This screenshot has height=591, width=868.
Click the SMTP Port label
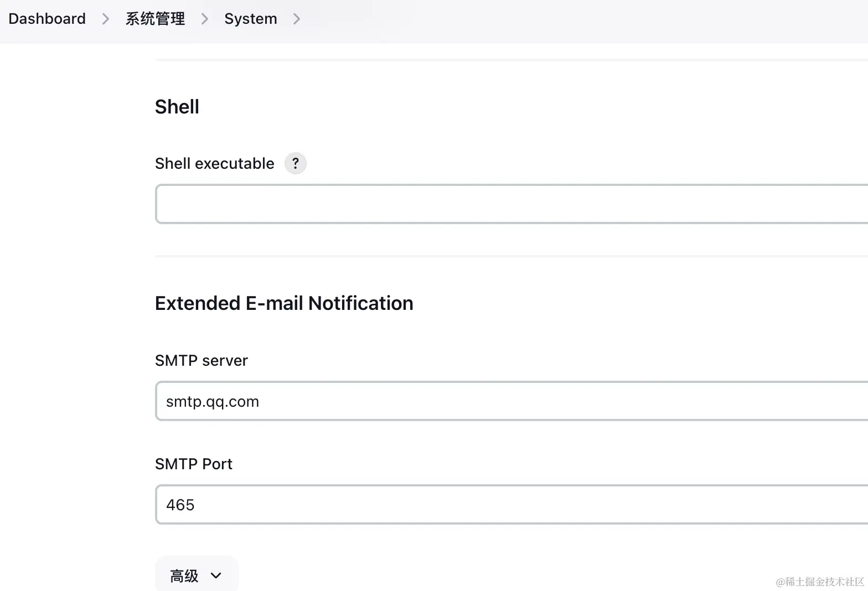(194, 464)
